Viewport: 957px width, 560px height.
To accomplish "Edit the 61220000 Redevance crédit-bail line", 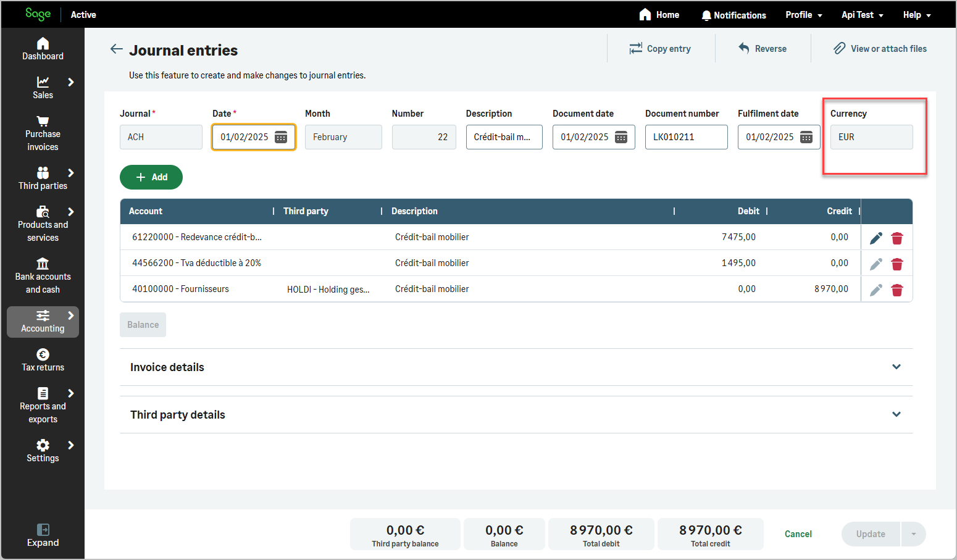I will [x=876, y=238].
